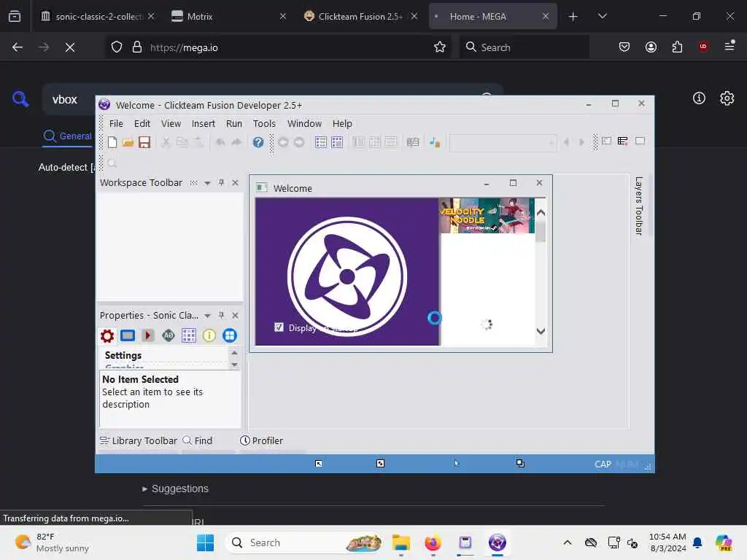
Task: Switch to the Library Toolbar tab
Action: (139, 440)
